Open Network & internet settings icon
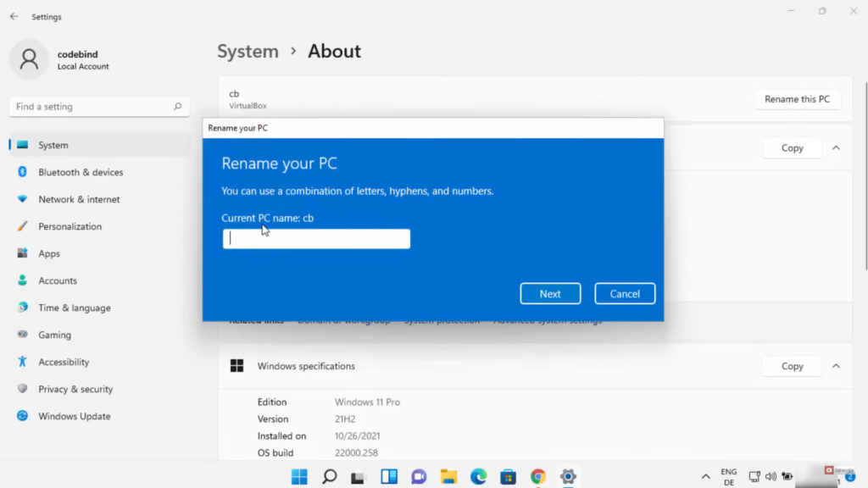Image resolution: width=868 pixels, height=488 pixels. point(23,199)
